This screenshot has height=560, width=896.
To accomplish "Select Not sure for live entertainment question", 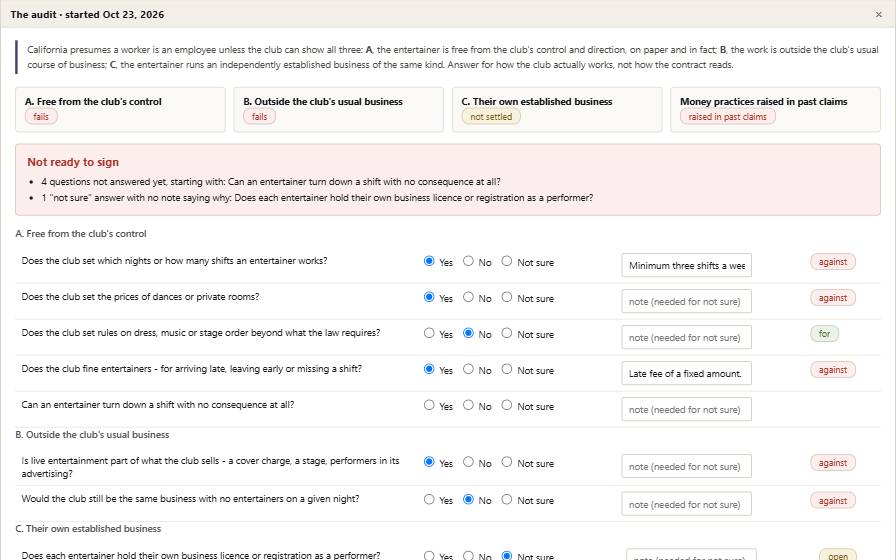I will [507, 462].
